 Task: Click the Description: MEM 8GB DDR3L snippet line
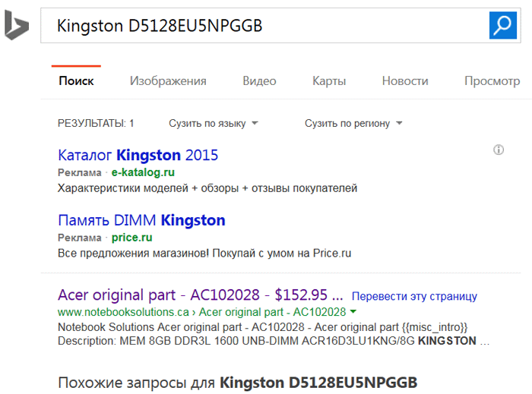[x=274, y=341]
